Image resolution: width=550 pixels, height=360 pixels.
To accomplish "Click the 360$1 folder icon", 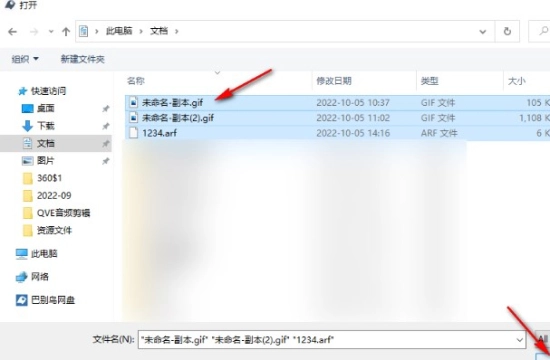I will [x=28, y=178].
